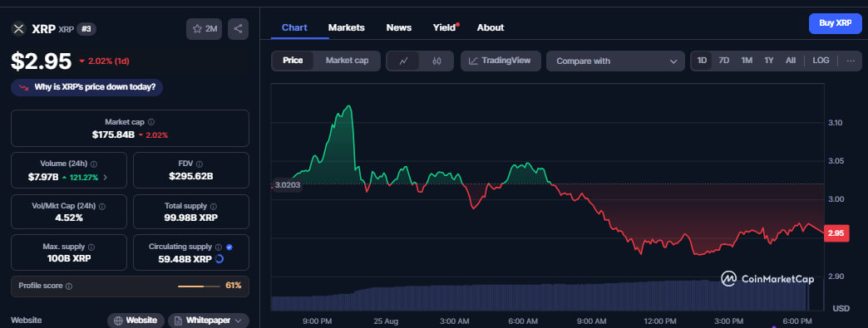Open the Chart tab

tap(294, 27)
